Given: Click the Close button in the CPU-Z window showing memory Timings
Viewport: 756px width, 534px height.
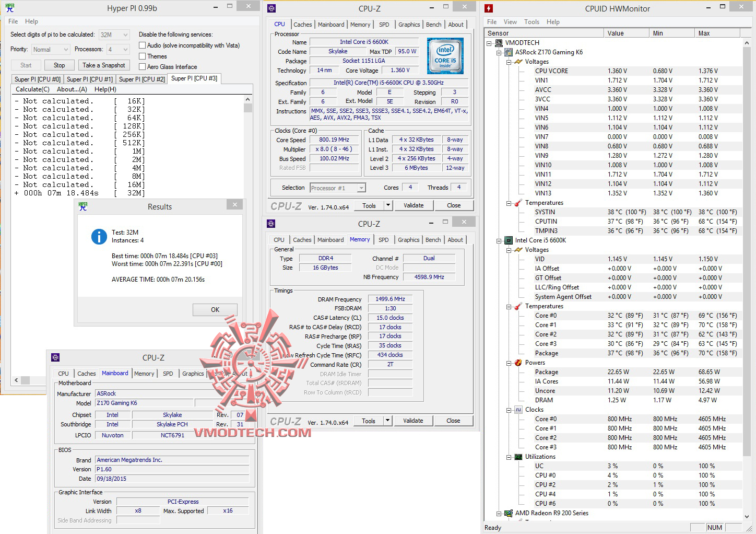Looking at the screenshot, I should tap(453, 421).
